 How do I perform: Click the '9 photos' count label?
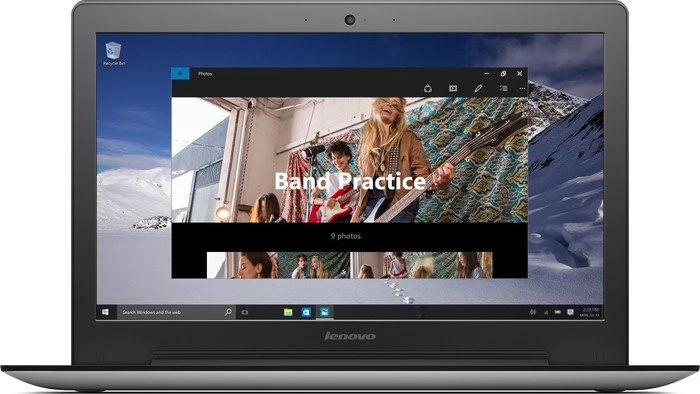(346, 236)
